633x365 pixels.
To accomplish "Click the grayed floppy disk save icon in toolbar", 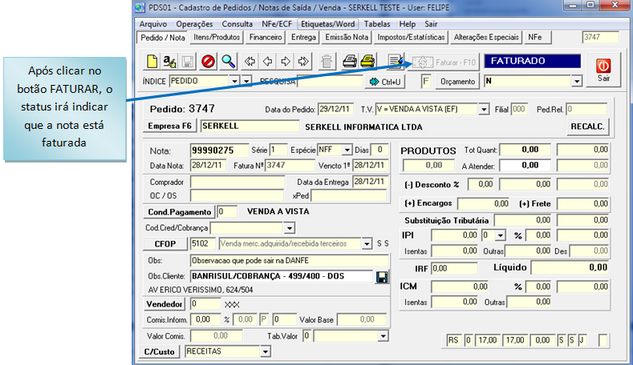I will (x=188, y=61).
